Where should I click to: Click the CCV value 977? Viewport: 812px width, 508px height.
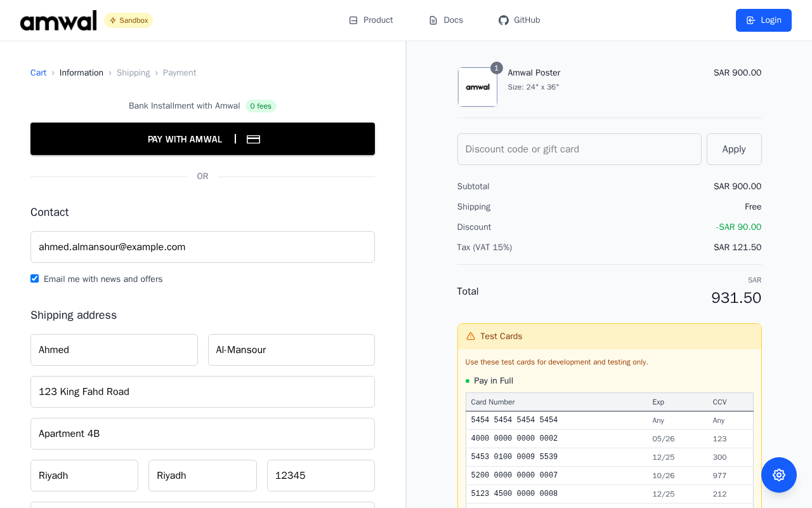pyautogui.click(x=720, y=476)
